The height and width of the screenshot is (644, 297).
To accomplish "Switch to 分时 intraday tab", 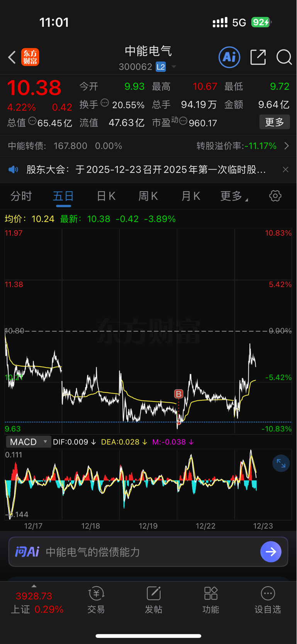I will click(21, 196).
